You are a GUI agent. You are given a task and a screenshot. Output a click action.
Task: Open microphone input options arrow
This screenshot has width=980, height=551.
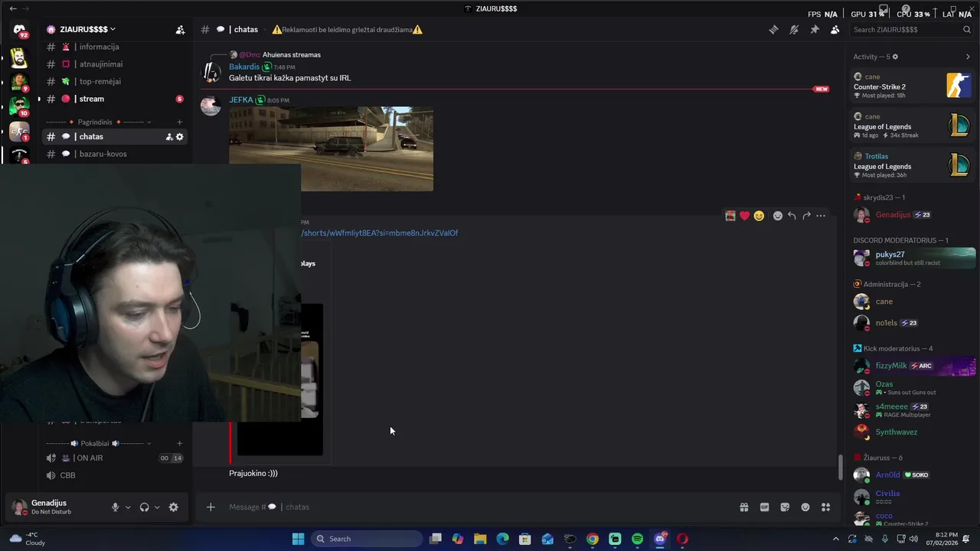(128, 507)
